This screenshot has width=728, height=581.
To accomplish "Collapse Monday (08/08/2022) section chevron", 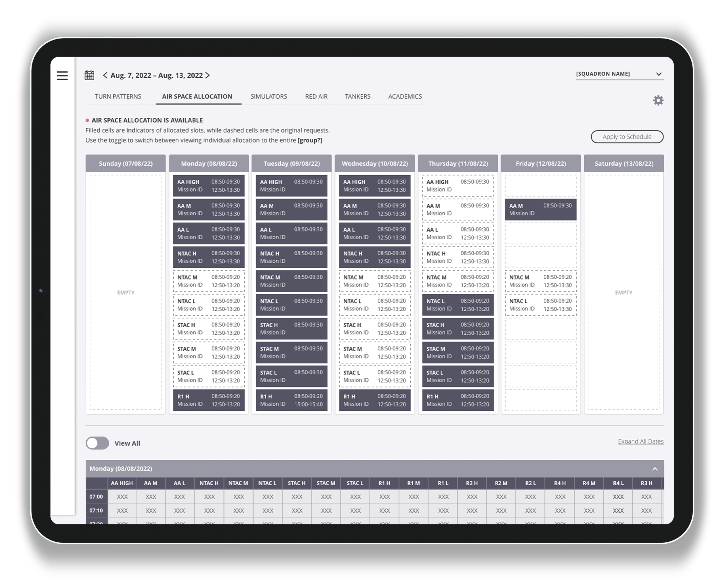I will [x=655, y=469].
